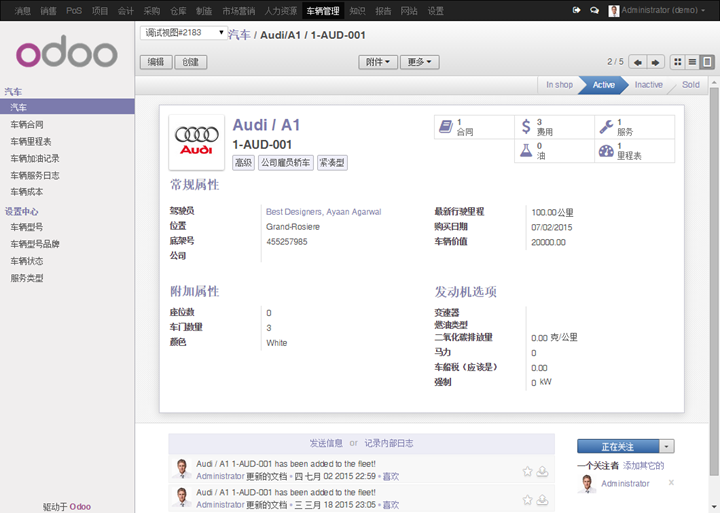Click the Administrator follower name link
This screenshot has height=513, width=720.
point(625,484)
